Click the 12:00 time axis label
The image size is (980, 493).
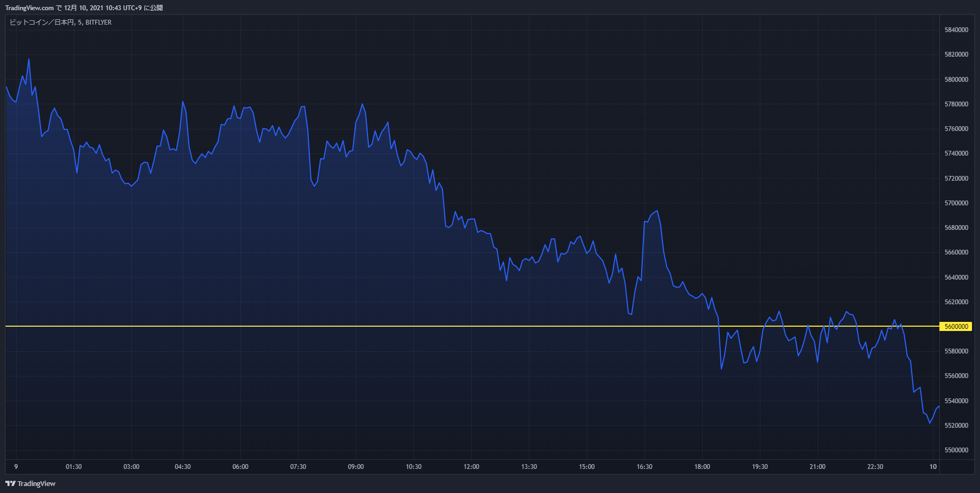[x=471, y=467]
